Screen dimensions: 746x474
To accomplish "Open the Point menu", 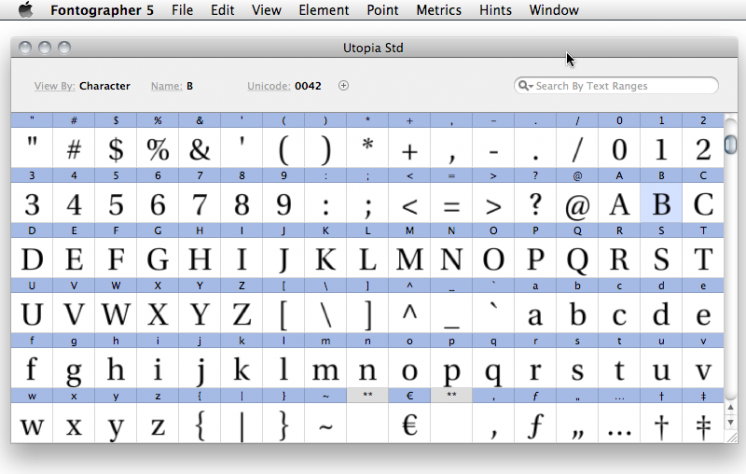I will click(x=383, y=10).
